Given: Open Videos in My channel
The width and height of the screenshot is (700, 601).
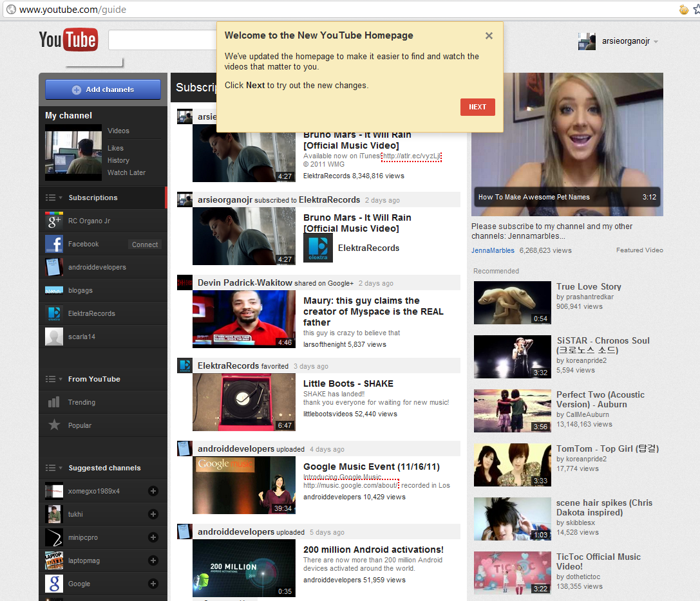Looking at the screenshot, I should click(118, 131).
